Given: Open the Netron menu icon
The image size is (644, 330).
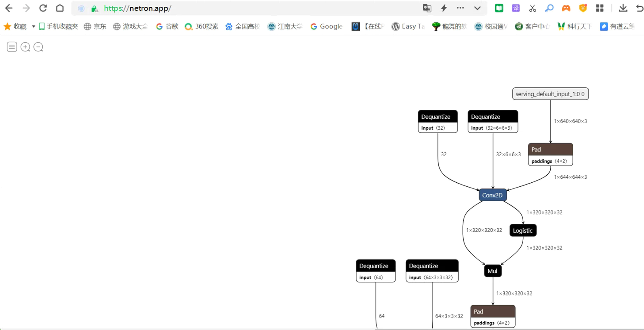Looking at the screenshot, I should pyautogui.click(x=12, y=47).
